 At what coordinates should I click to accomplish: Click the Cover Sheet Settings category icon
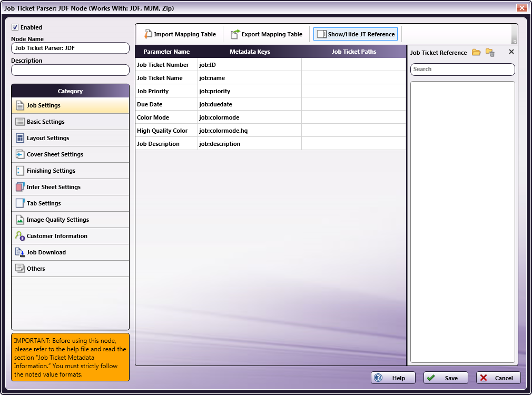click(x=20, y=154)
